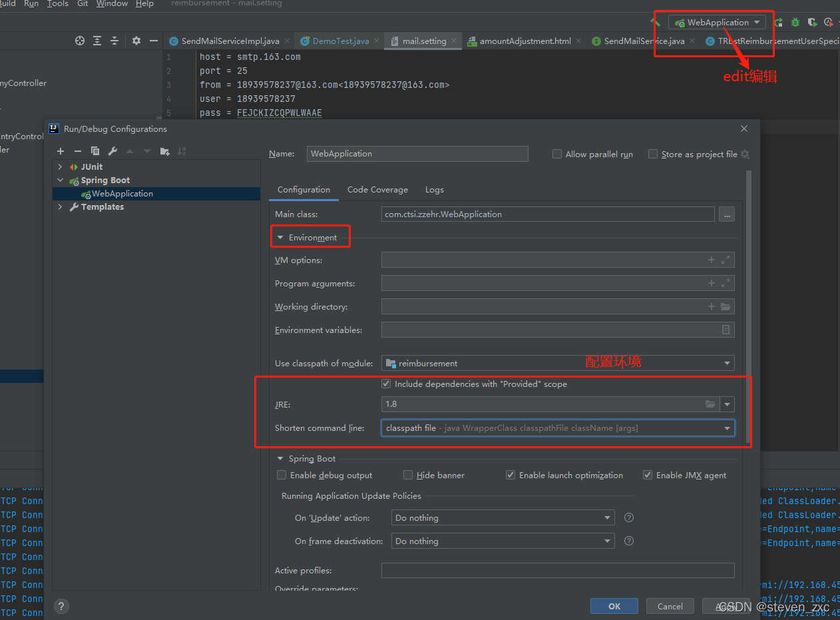Add new run configuration with plus icon
Viewport: 840px width, 620px height.
pyautogui.click(x=61, y=151)
